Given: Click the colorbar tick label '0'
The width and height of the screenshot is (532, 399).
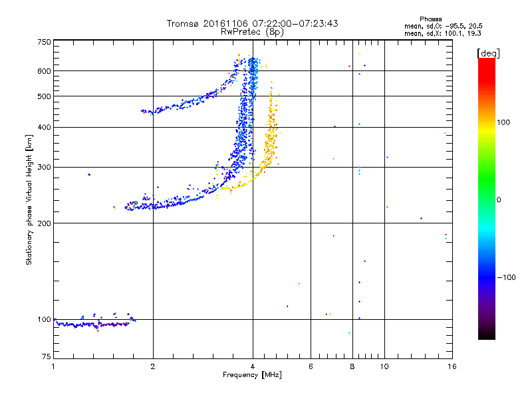Looking at the screenshot, I should pos(499,200).
